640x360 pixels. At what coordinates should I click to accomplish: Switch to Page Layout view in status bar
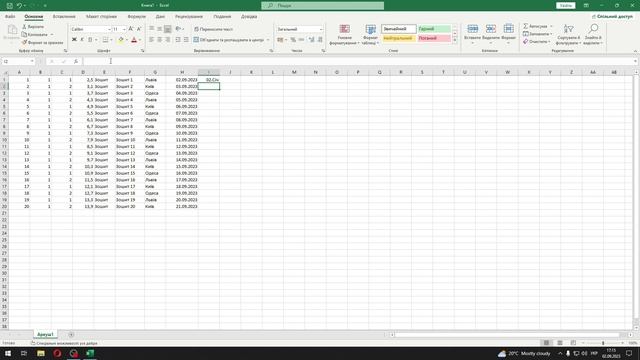(560, 343)
